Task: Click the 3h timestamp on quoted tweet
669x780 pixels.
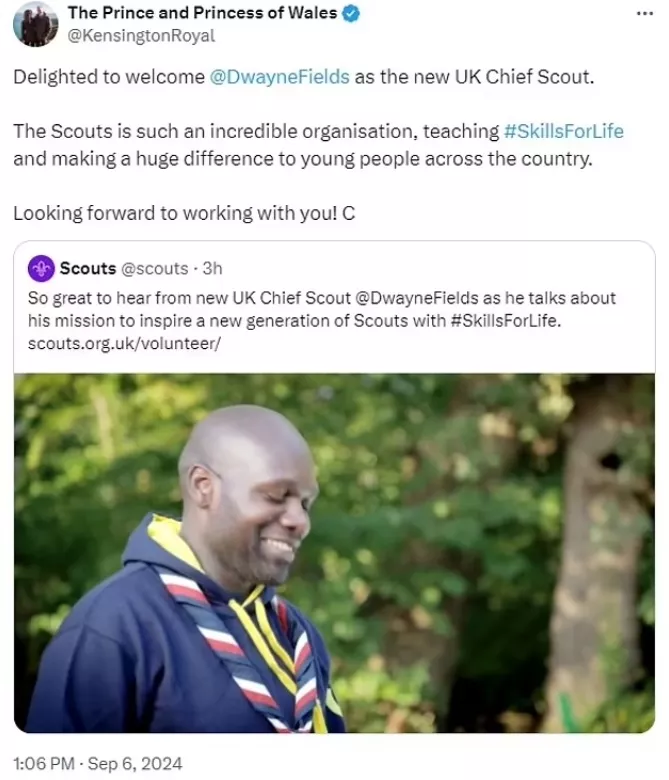Action: point(212,269)
